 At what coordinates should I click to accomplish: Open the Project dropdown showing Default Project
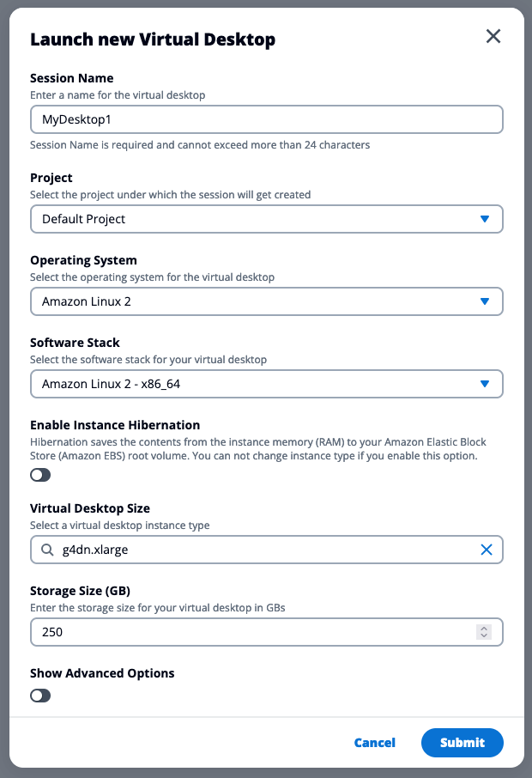pyautogui.click(x=257, y=219)
